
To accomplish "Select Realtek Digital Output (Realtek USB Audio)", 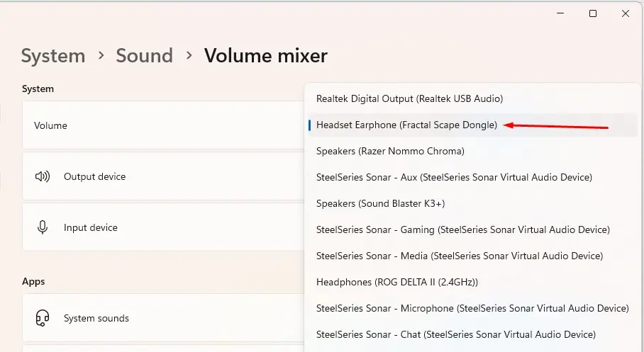I will (x=472, y=99).
